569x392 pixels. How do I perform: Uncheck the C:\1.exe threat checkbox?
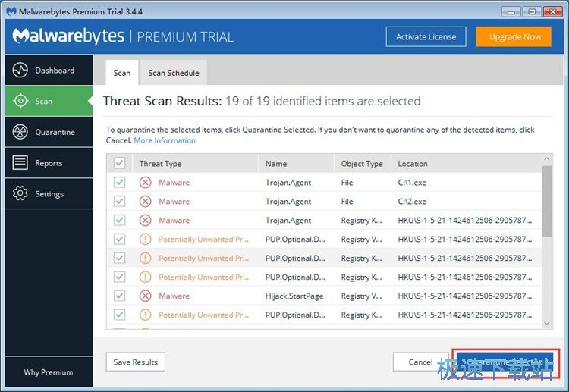(x=119, y=182)
